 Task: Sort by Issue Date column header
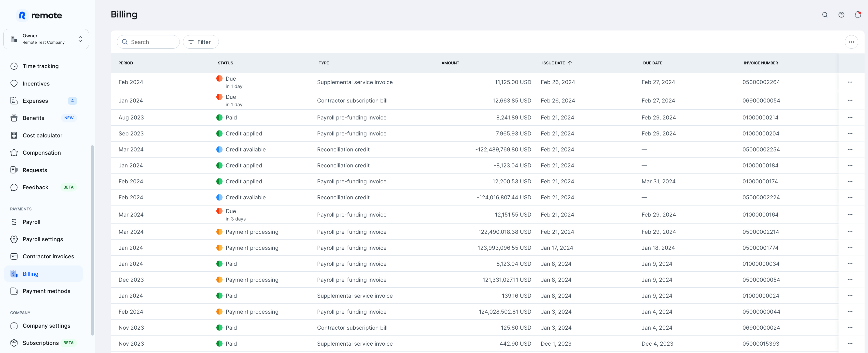[557, 63]
